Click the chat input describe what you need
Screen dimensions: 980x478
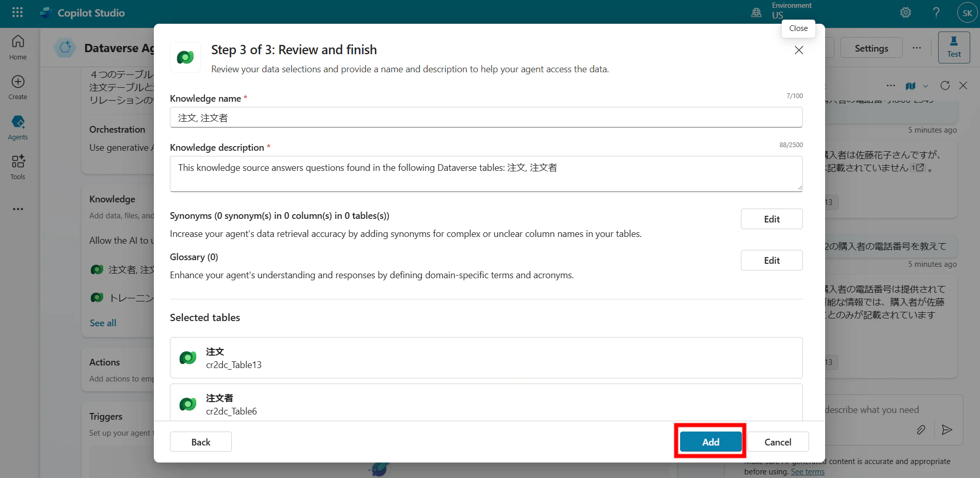tap(873, 410)
